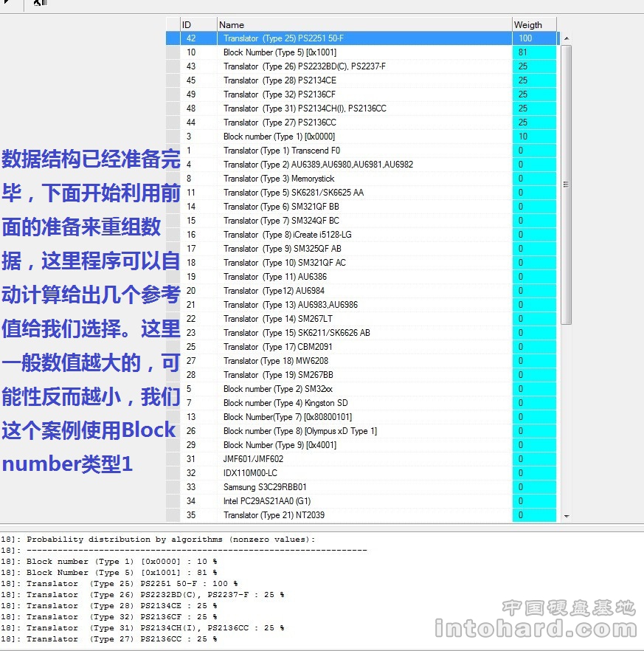Click the vertical scrollbar thumb
644x651 pixels.
point(566,185)
